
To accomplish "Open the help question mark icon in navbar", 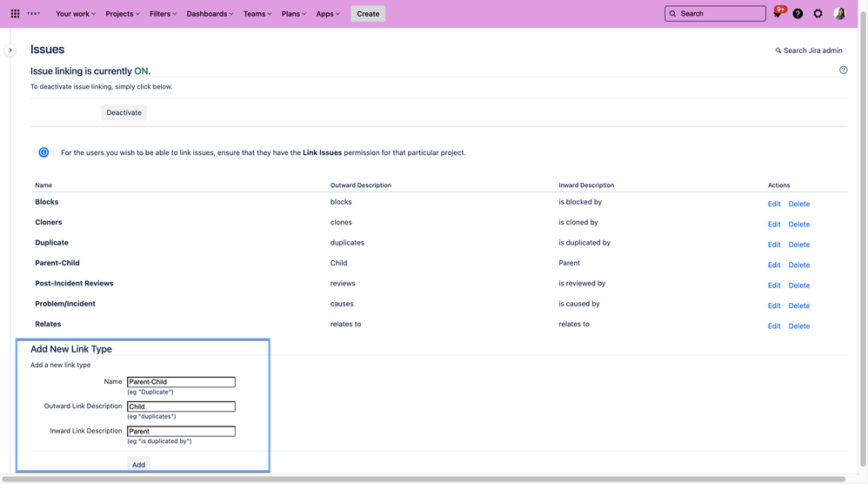I will (x=798, y=14).
